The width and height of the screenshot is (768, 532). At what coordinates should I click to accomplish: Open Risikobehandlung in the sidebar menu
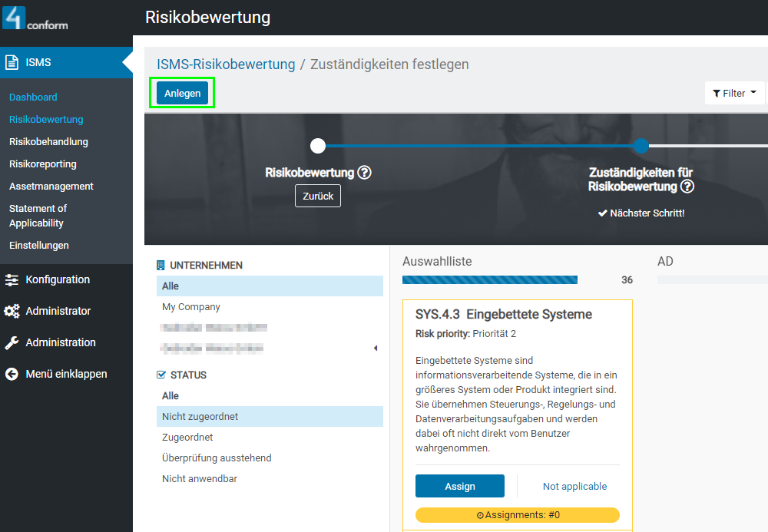click(x=48, y=142)
